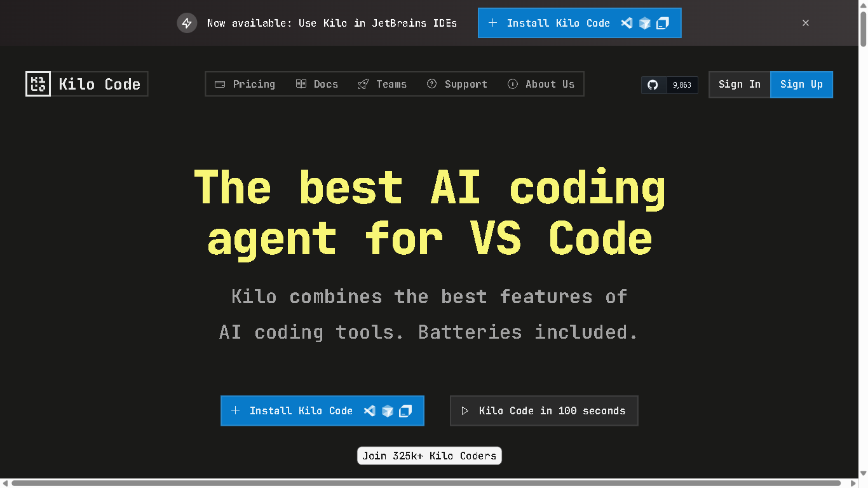Click the scroll right arrow
The width and height of the screenshot is (868, 488).
pos(854,484)
